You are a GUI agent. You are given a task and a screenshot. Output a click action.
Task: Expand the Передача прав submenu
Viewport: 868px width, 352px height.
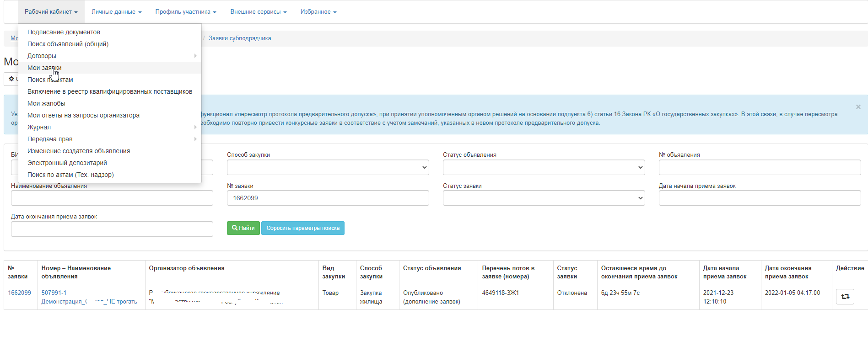[x=50, y=139]
